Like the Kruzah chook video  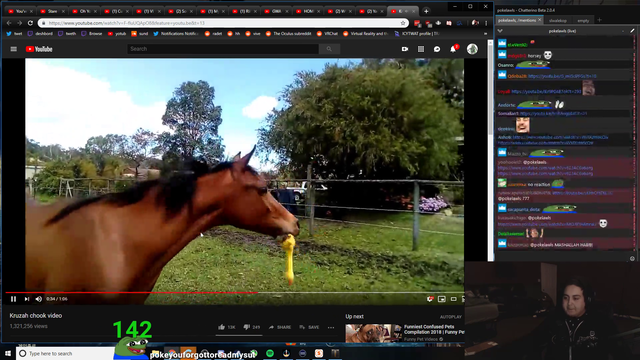click(x=227, y=327)
